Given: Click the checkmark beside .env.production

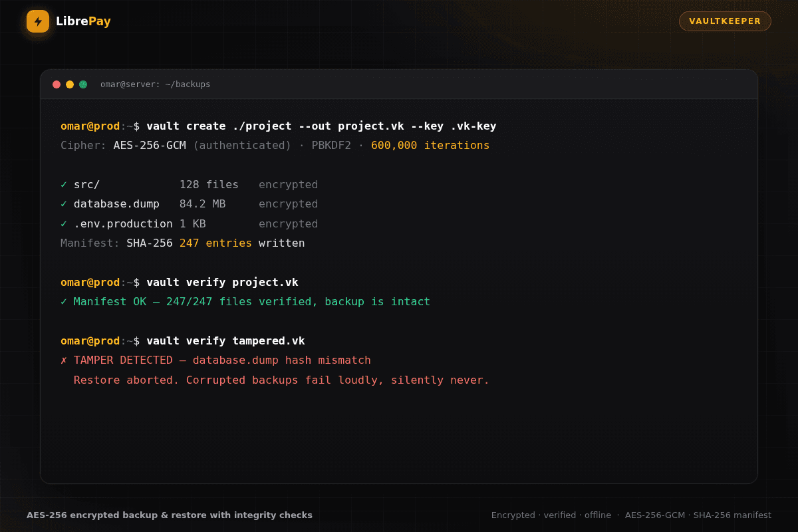Looking at the screenshot, I should (64, 223).
